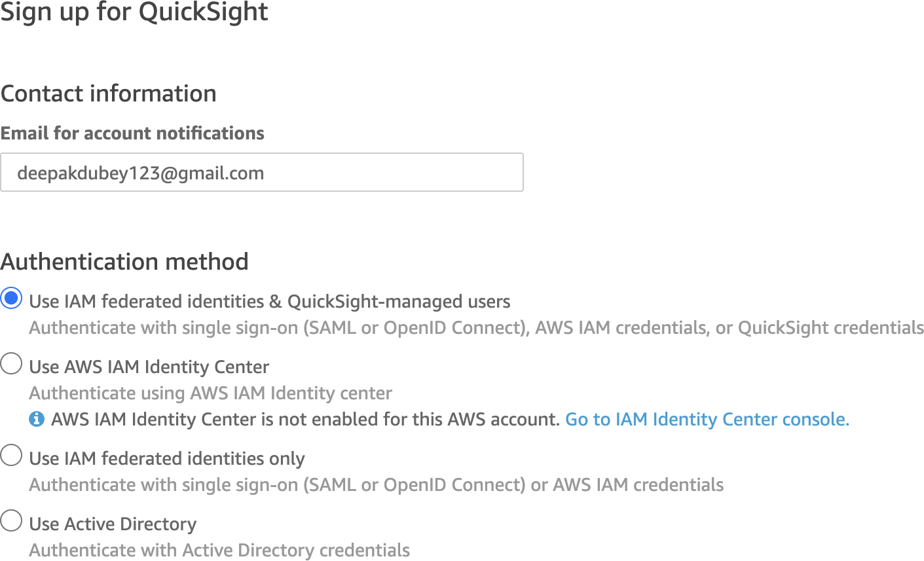
Task: Click the "Contact information" section heading
Action: (109, 94)
